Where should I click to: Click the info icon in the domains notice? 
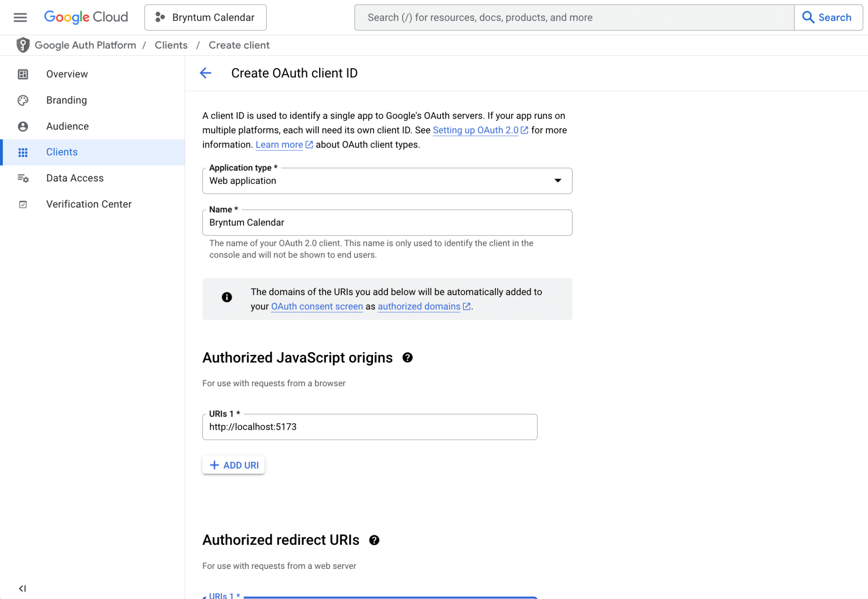coord(227,297)
